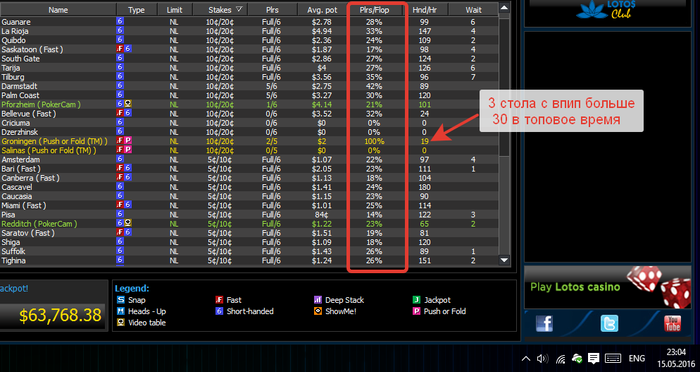This screenshot has width=700, height=372.
Task: Select the Quibdo table row
Action: (249, 40)
